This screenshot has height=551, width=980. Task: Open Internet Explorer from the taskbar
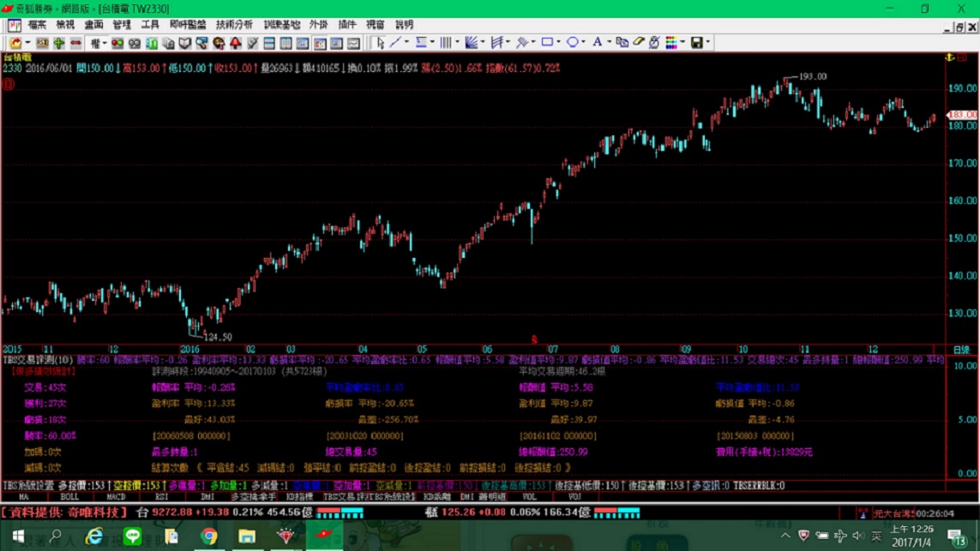[x=94, y=536]
